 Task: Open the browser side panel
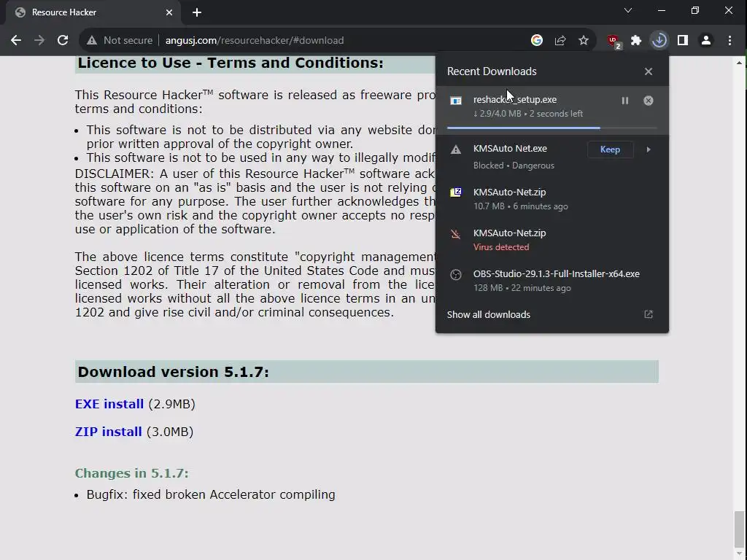coord(683,41)
